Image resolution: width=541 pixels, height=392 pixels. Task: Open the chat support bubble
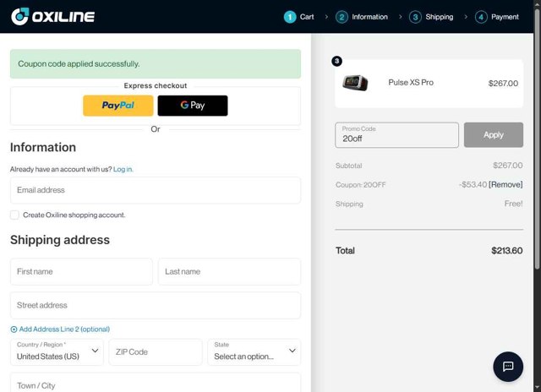click(x=508, y=367)
